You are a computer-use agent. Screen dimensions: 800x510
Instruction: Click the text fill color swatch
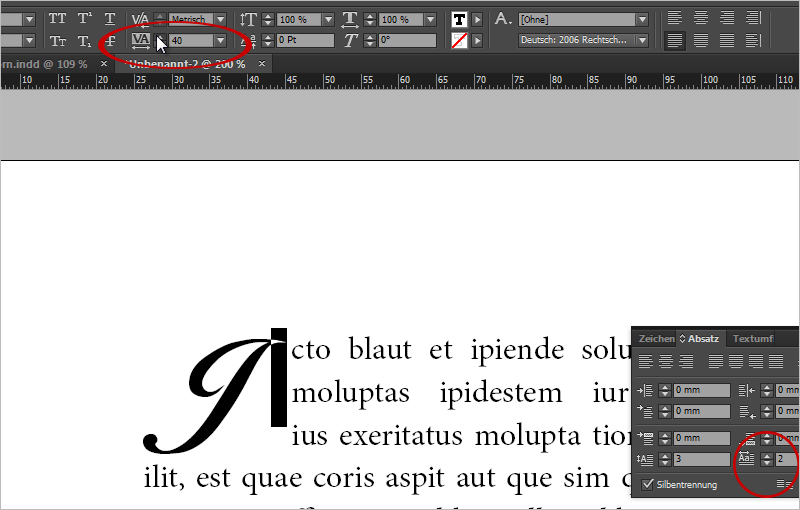point(459,19)
